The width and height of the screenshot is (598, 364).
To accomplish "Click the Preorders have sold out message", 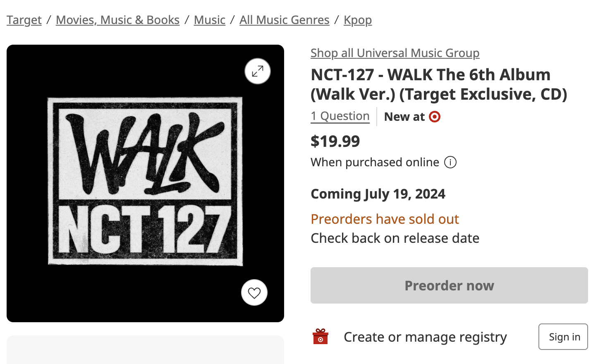I will coord(385,219).
